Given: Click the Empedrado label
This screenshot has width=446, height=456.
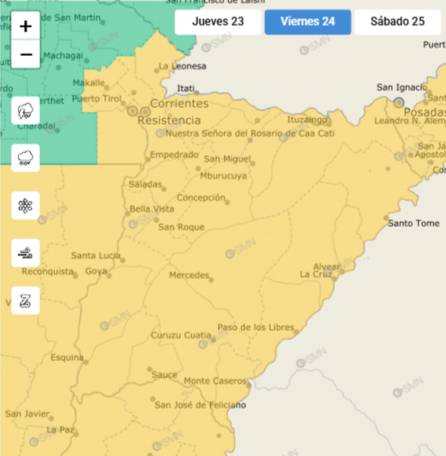Looking at the screenshot, I should tap(174, 155).
